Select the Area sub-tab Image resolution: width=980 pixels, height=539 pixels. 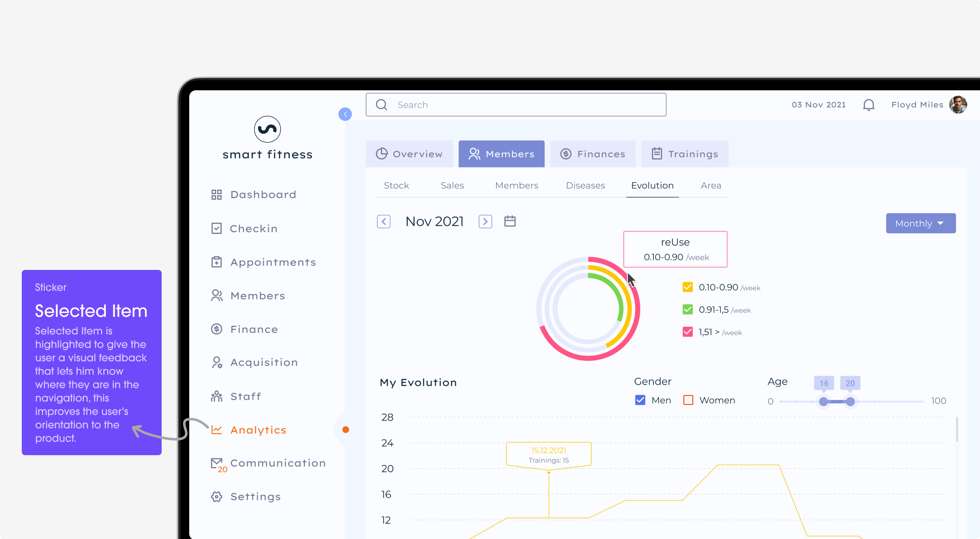click(x=711, y=185)
